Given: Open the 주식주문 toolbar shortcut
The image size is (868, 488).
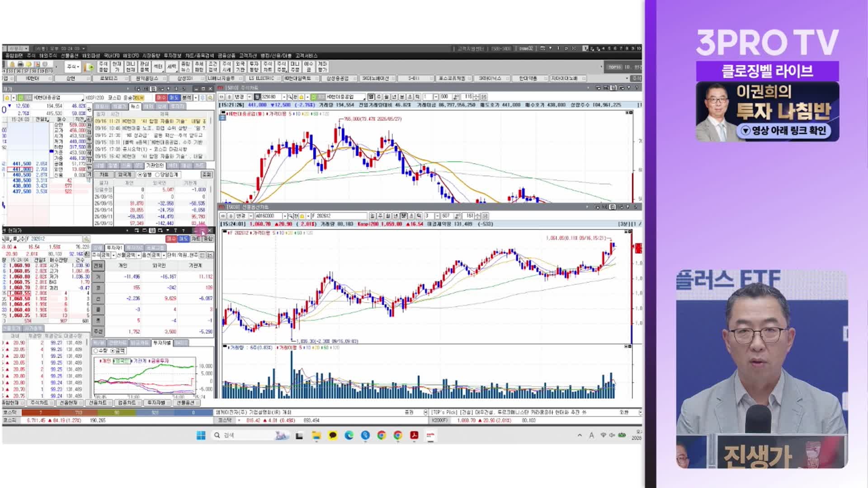Looking at the screenshot, I should [x=281, y=67].
